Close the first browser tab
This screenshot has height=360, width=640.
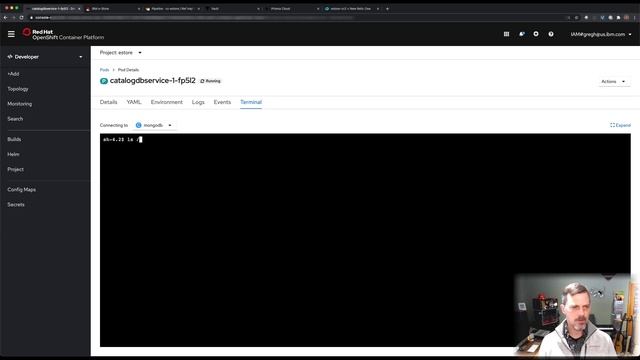[79, 9]
